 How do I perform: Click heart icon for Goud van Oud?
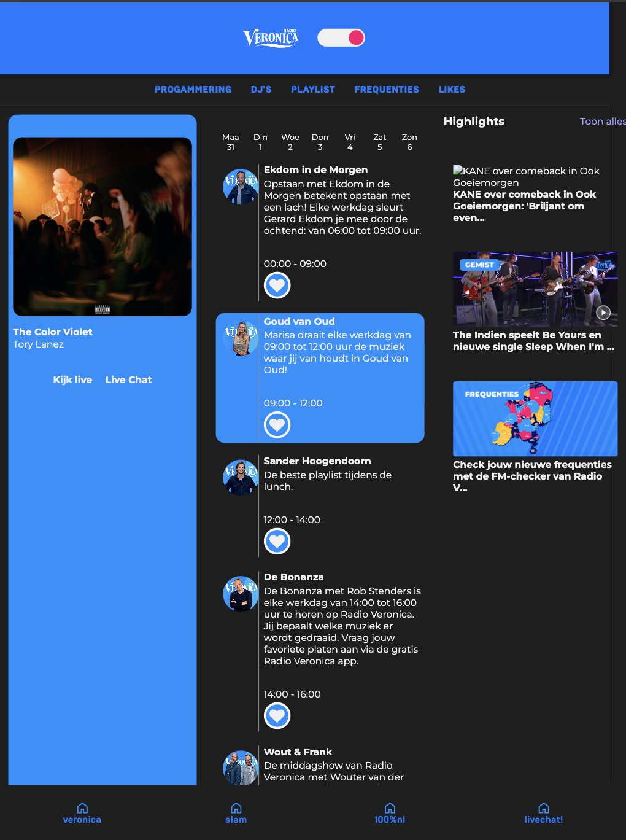click(277, 425)
